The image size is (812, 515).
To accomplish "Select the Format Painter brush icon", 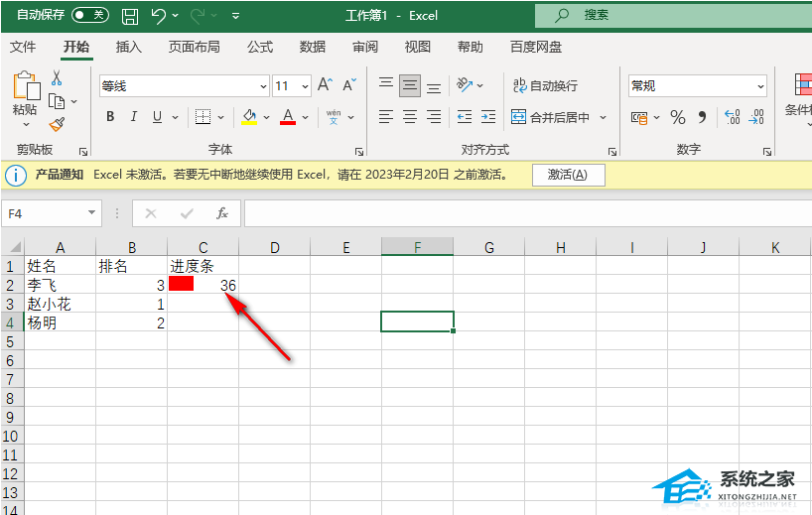I will pos(57,125).
